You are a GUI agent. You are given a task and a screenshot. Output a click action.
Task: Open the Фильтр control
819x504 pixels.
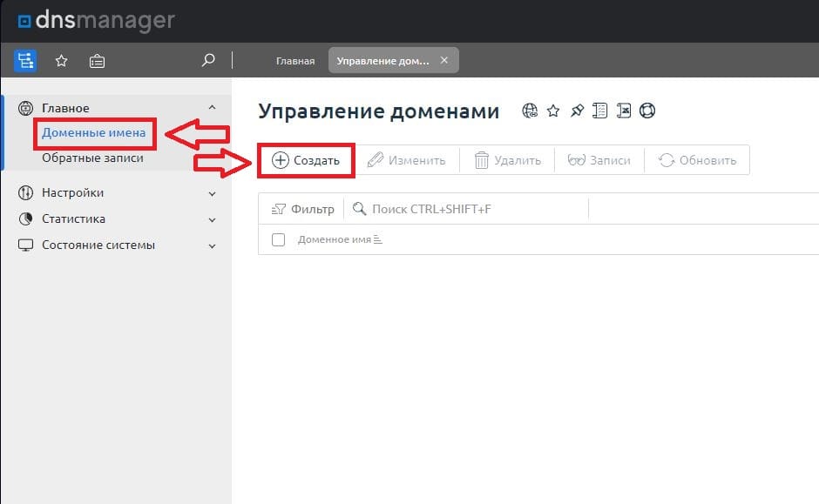(302, 209)
